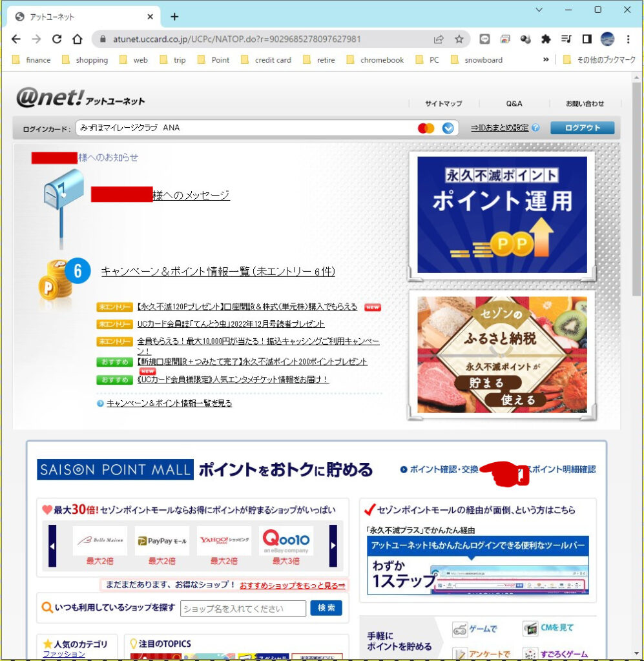Screen dimensions: 644x661
Task: Open the Q&A menu item
Action: tap(514, 103)
